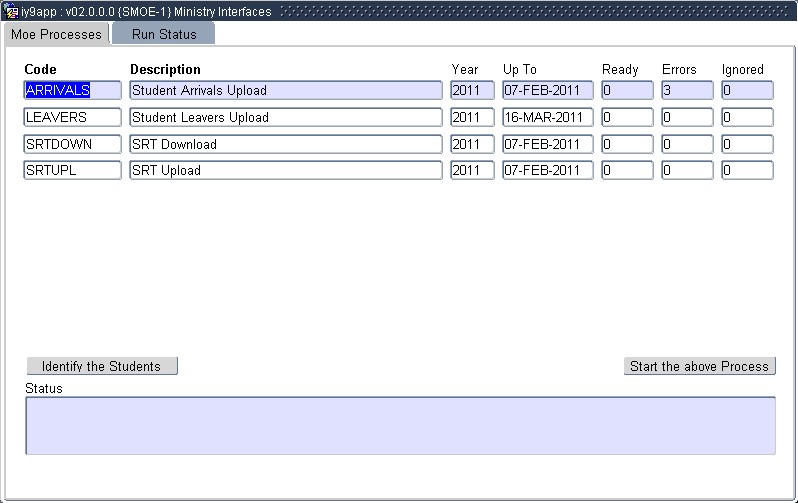Click the Student Leavers Upload description field
This screenshot has width=798, height=503.
[286, 117]
